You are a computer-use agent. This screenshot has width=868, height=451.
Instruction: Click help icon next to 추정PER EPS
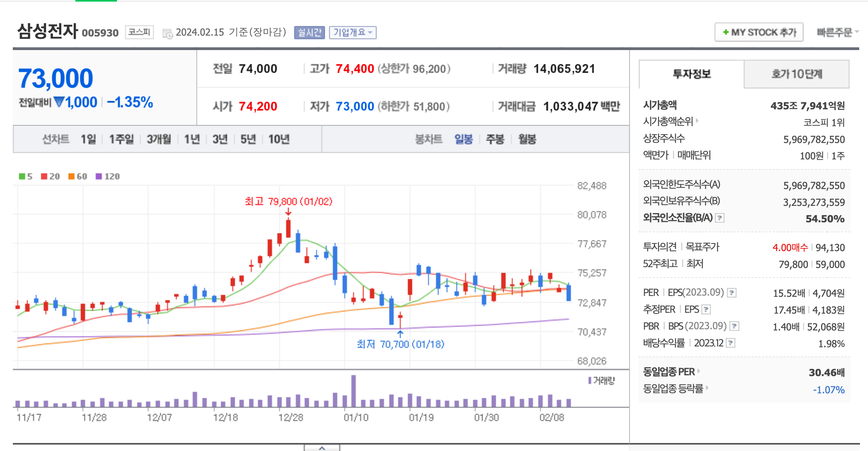[x=707, y=310]
